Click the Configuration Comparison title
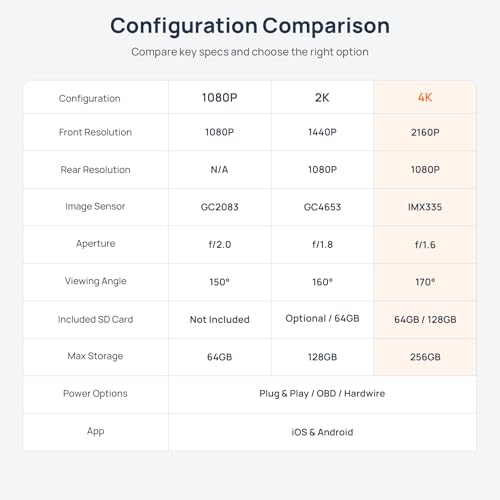This screenshot has height=500, width=500. tap(250, 26)
